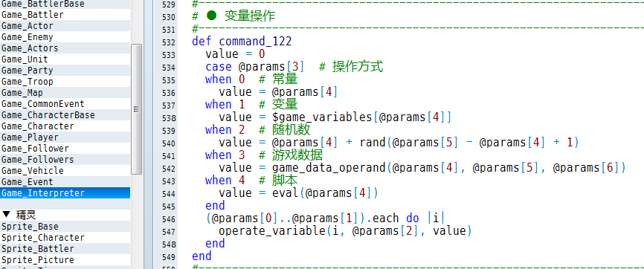Click the 'end' on line 545
Viewport: 644px width, 269px height.
tap(215, 205)
